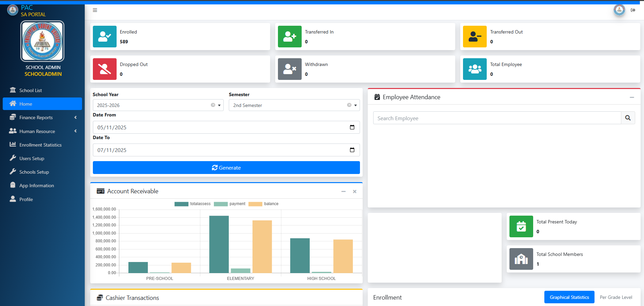Click the Dropped Out red icon tile
The width and height of the screenshot is (644, 306).
coord(105,69)
